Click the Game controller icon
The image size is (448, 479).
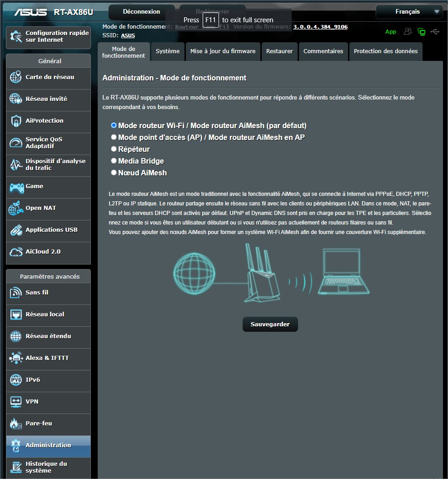[x=16, y=186]
